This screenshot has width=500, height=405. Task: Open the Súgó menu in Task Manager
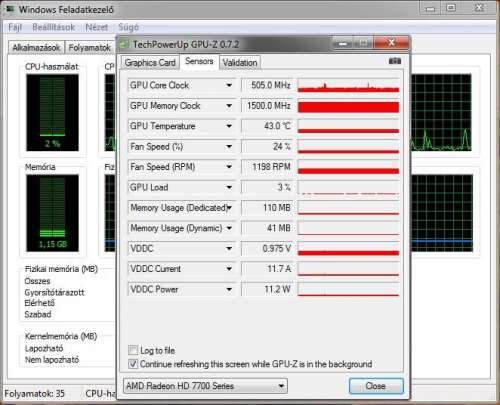[128, 27]
